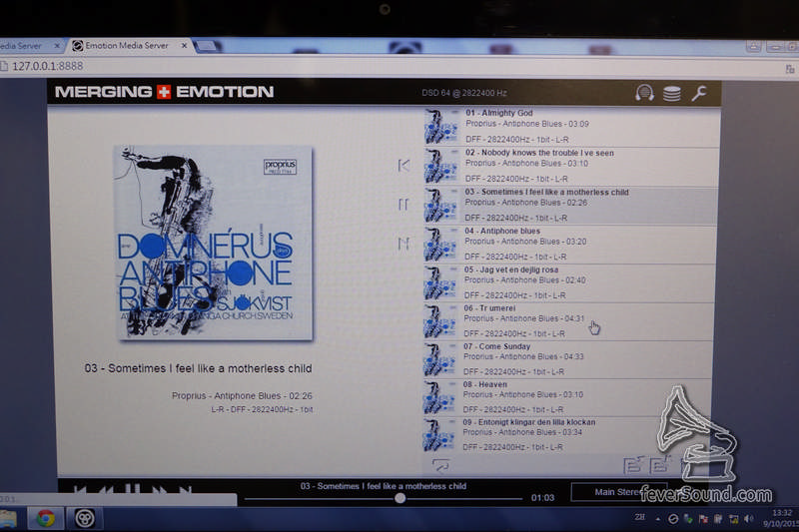
Task: Open Emotion player app in taskbar
Action: [x=85, y=519]
